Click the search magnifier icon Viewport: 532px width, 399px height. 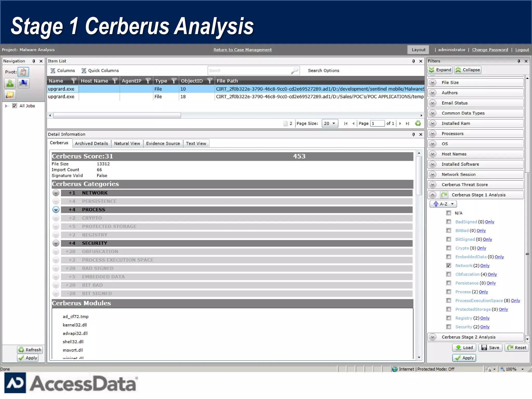pyautogui.click(x=295, y=70)
